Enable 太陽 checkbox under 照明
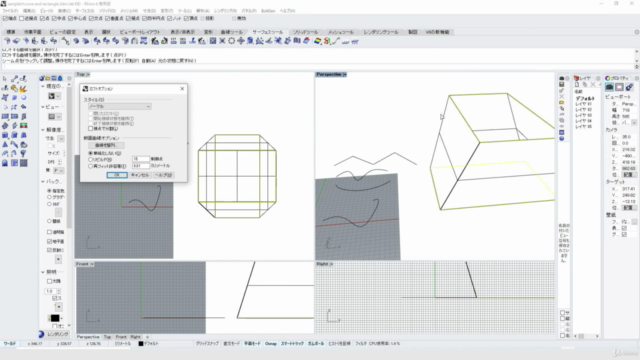The width and height of the screenshot is (640, 360). point(49,281)
